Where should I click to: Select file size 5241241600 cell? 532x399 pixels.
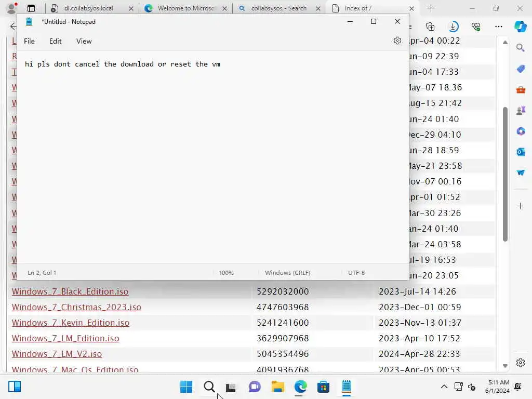[283, 323]
